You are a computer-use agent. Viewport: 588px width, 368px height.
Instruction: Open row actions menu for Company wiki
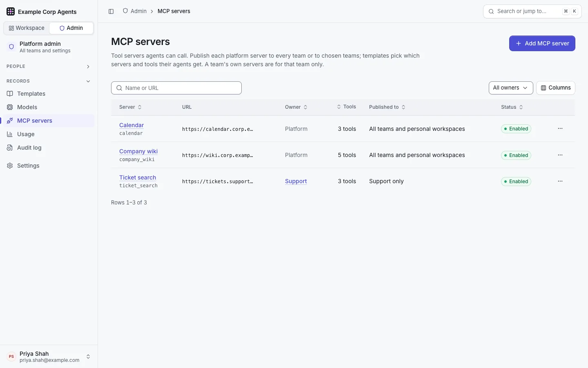point(560,155)
